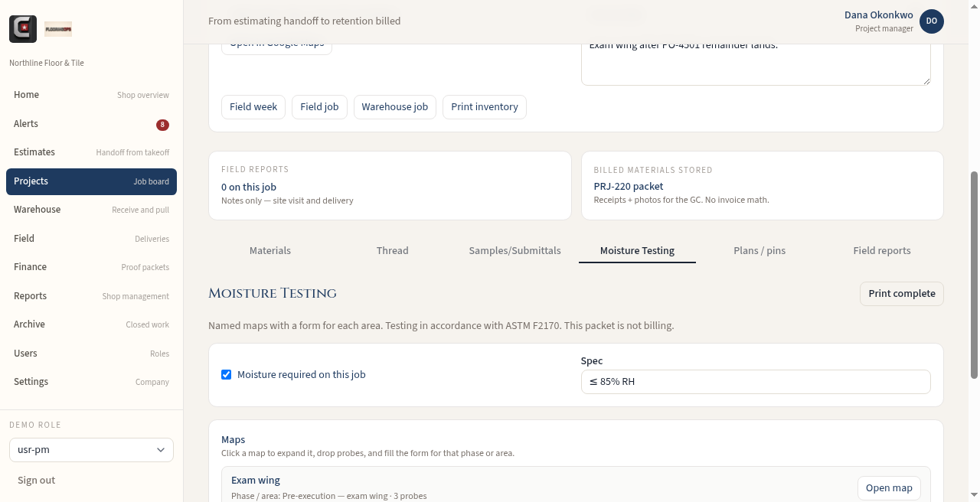This screenshot has width=980, height=502.
Task: Open Estimates in the sidebar
Action: [91, 152]
